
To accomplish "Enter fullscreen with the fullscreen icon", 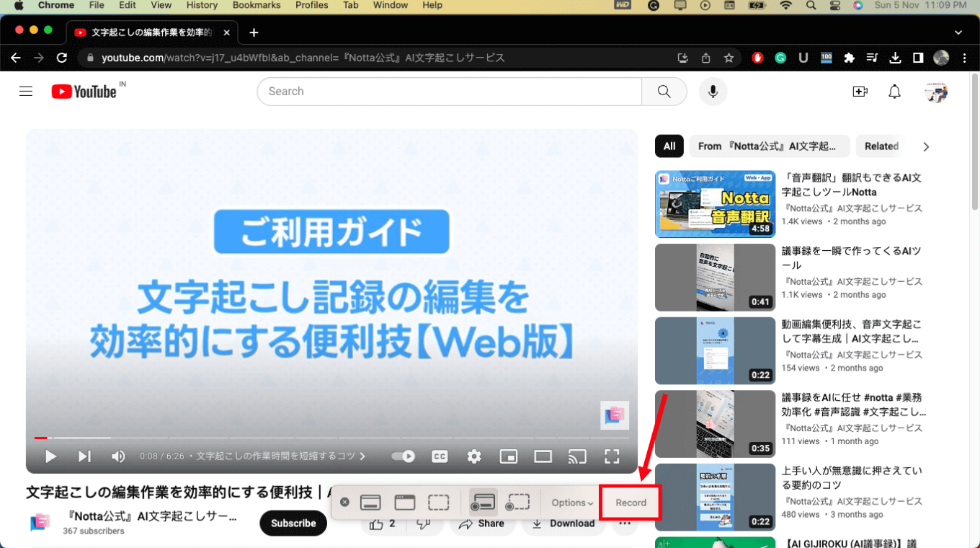I will click(612, 456).
